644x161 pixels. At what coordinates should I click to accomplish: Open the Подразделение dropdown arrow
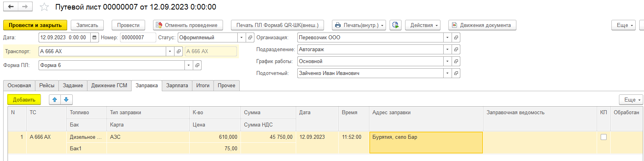pyautogui.click(x=447, y=50)
